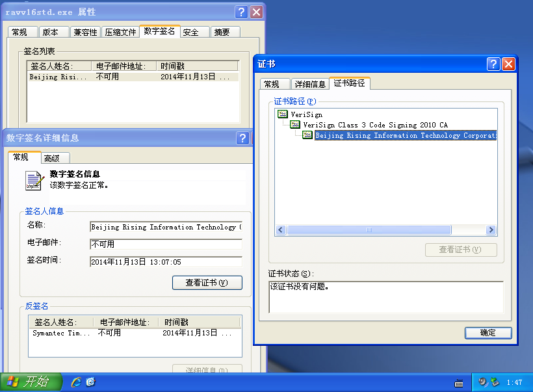Screen dimensions: 533x392
Task: Open 常规 tab in file properties window
Action: [x=23, y=32]
